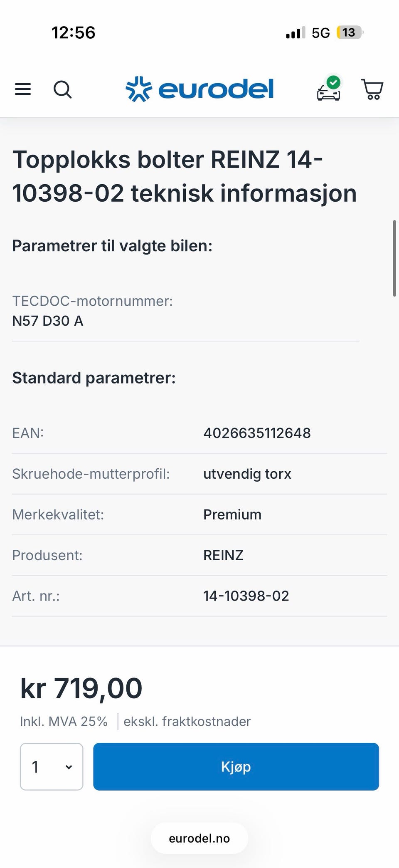Open the shopping cart

(372, 89)
